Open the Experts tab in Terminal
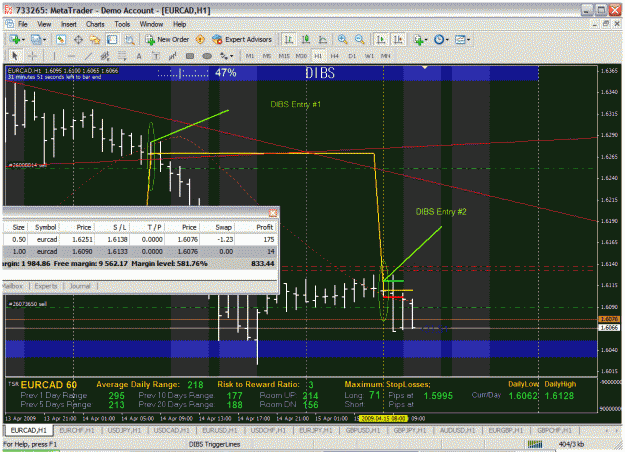The height and width of the screenshot is (452, 625). [46, 286]
